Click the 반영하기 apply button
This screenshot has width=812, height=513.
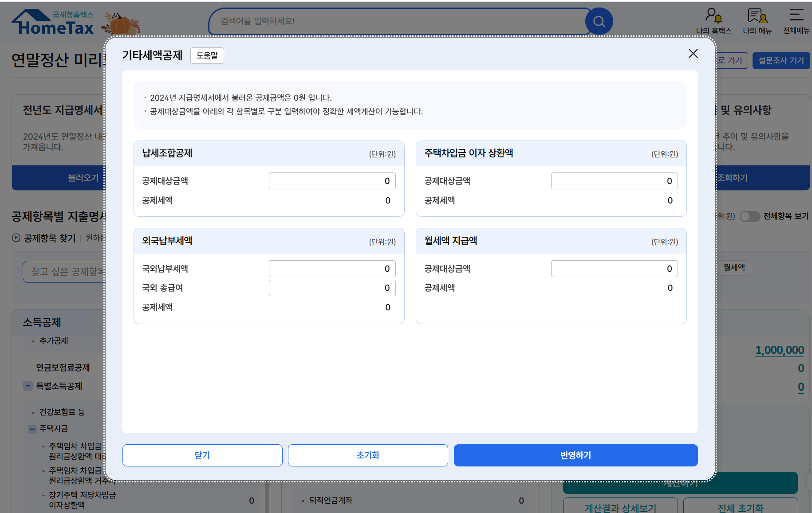[x=575, y=455]
